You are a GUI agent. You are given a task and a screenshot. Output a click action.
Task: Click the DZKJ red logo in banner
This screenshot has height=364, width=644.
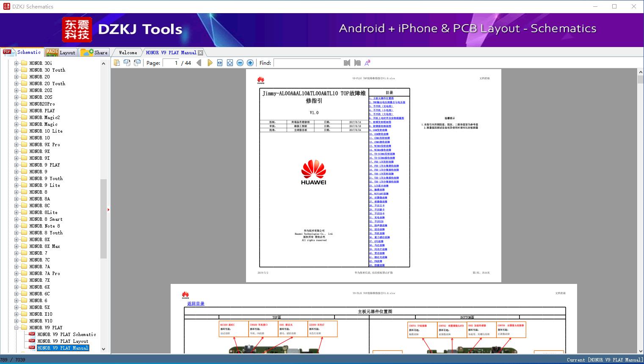coord(77,30)
